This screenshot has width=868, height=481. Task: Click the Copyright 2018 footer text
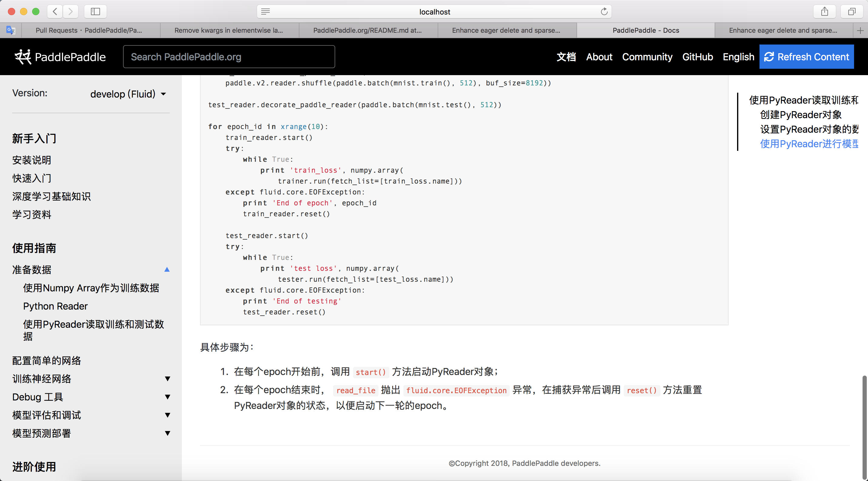pos(524,463)
